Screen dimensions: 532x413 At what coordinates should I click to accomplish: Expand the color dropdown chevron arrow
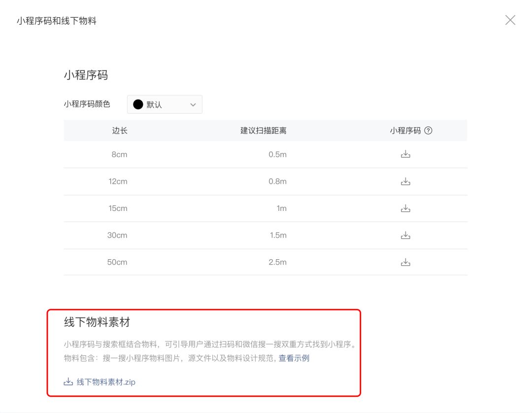point(193,104)
